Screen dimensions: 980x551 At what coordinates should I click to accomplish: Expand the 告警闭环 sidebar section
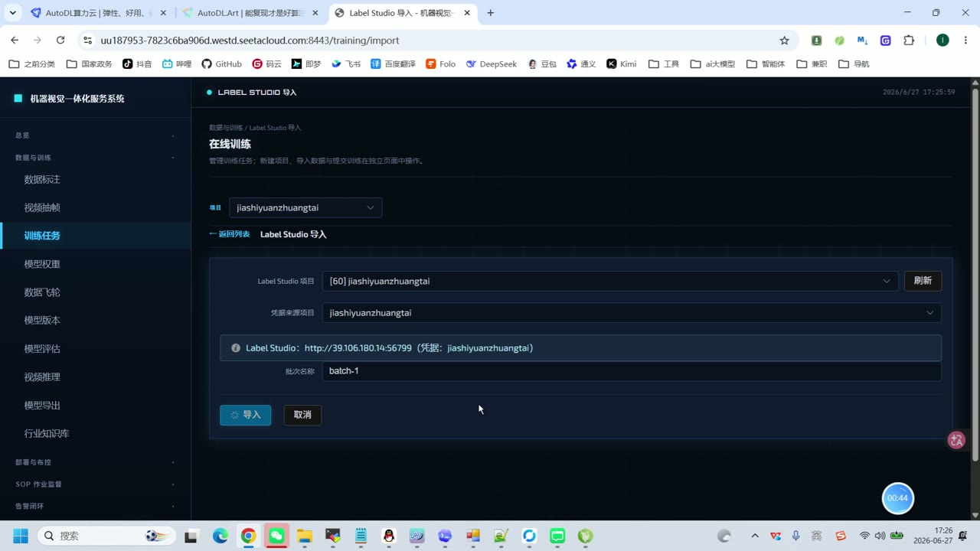pos(96,506)
